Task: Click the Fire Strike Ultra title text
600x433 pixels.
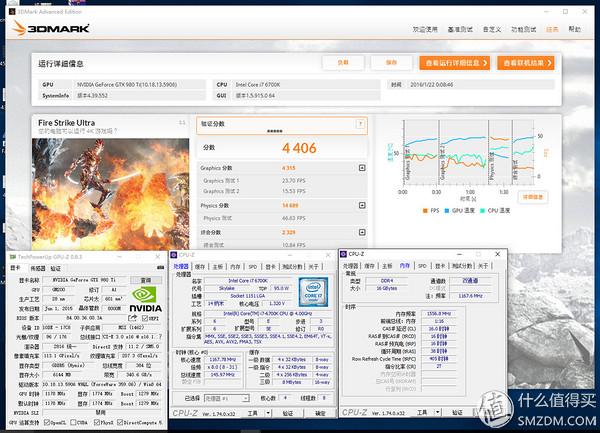Action: tap(67, 123)
